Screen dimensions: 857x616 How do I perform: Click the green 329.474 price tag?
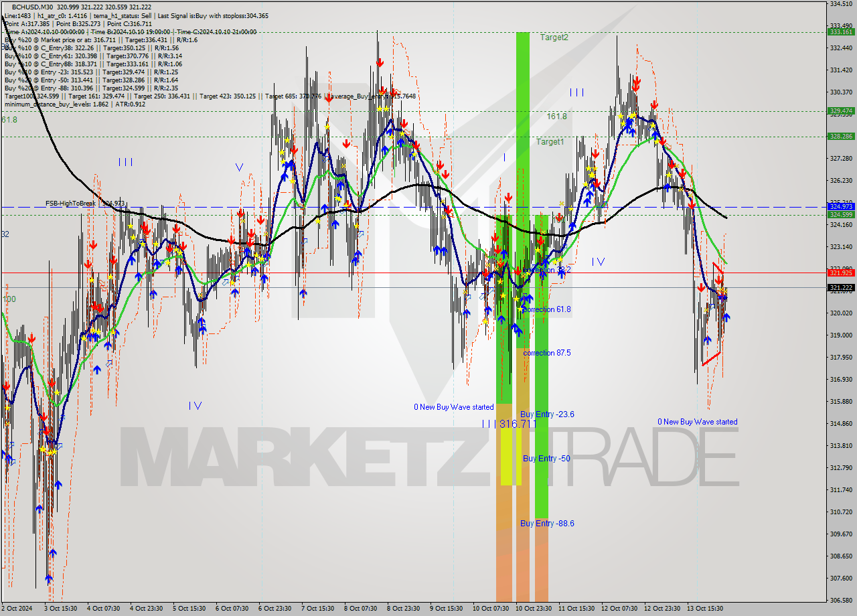pos(841,111)
